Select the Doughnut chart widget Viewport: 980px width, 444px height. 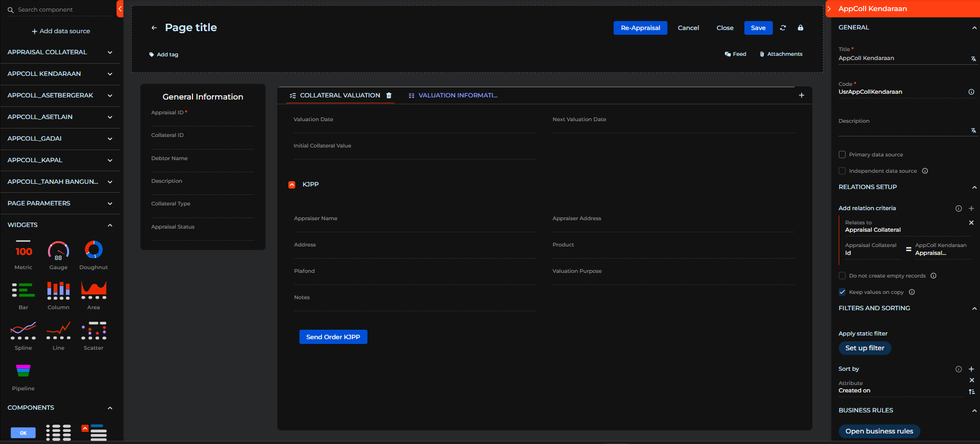(93, 250)
